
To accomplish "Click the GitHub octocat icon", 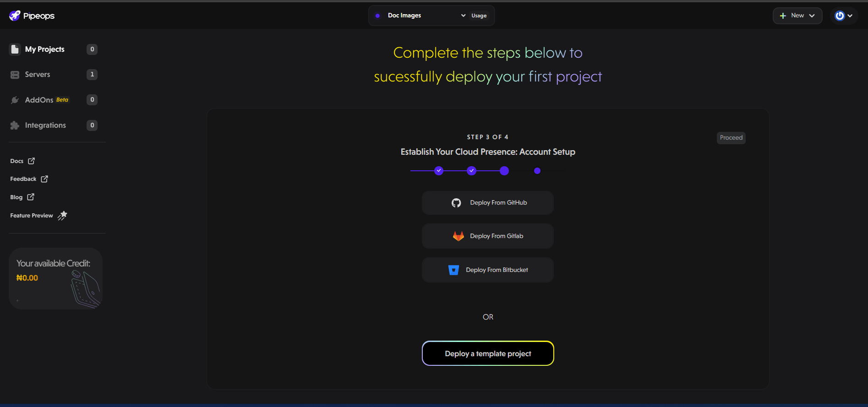I will [456, 203].
